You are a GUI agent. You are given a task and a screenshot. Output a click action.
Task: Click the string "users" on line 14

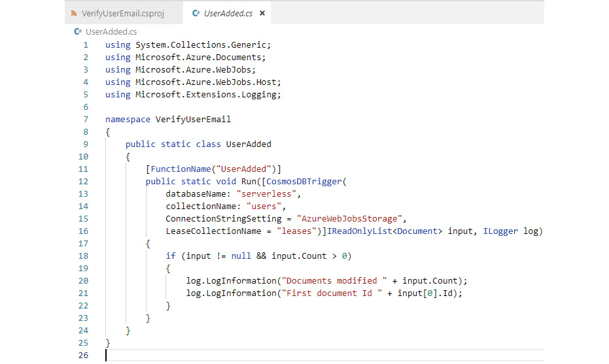(264, 207)
